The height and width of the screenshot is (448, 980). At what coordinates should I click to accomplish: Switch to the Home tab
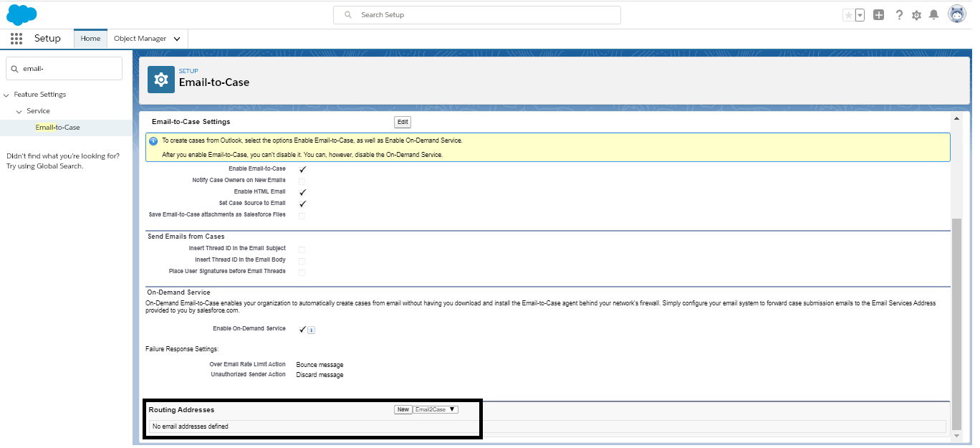coord(90,39)
